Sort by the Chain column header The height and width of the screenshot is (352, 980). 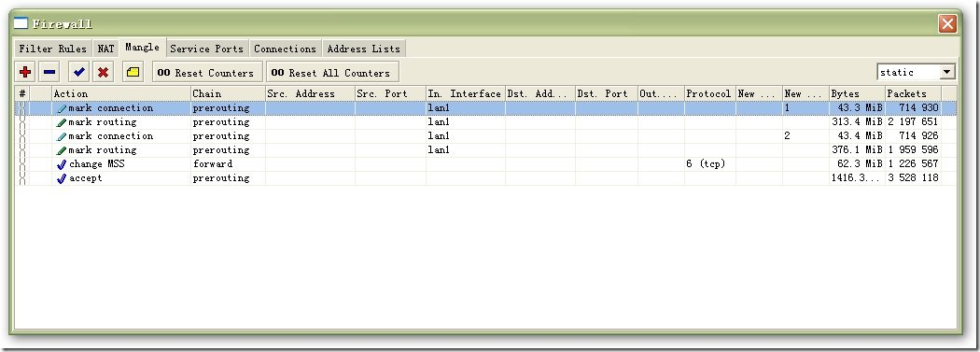pos(228,93)
